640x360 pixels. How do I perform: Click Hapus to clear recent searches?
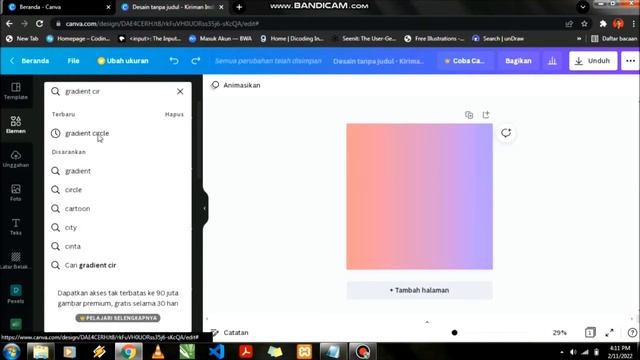(174, 114)
